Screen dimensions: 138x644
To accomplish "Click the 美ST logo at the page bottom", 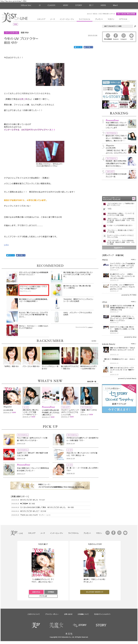I will 36,625.
